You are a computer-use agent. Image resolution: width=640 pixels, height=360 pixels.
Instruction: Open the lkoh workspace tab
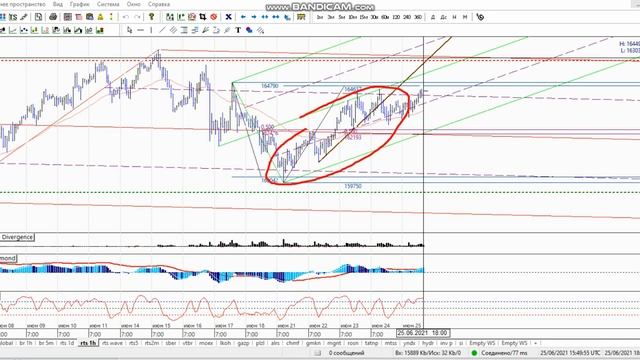(225, 343)
